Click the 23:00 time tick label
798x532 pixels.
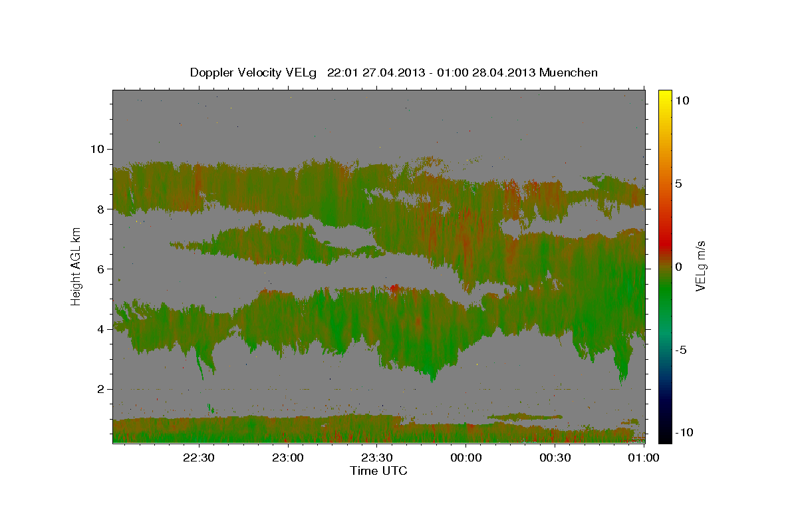[289, 458]
